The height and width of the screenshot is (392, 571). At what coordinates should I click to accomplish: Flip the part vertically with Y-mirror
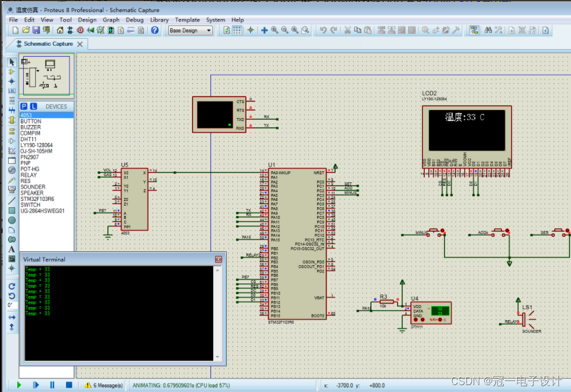(12, 327)
